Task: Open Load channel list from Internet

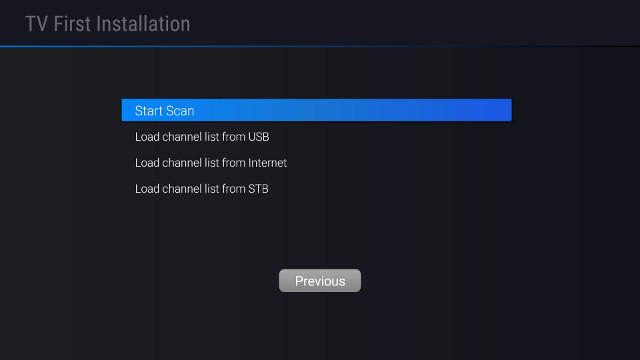Action: point(316,163)
